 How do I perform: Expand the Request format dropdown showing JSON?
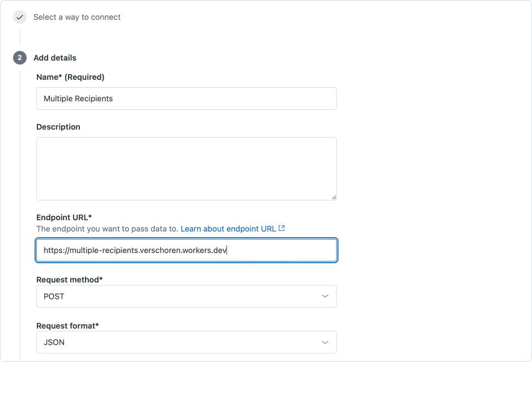(x=186, y=342)
